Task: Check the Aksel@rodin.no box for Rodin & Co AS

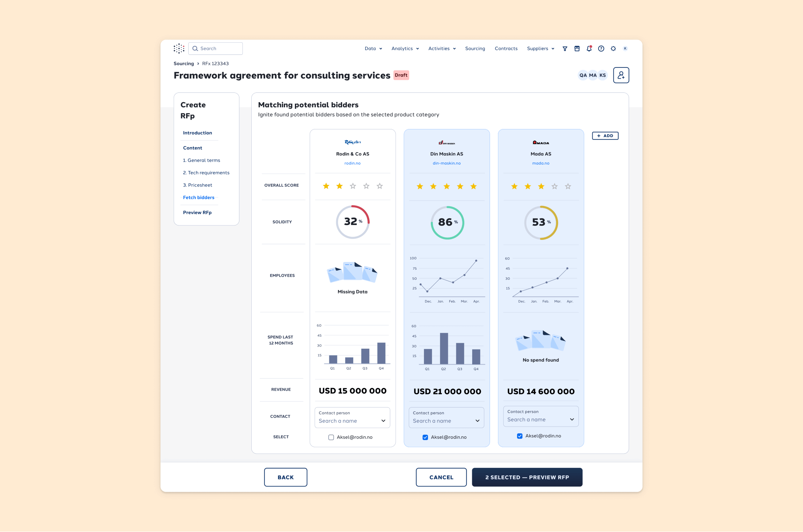Action: 331,437
